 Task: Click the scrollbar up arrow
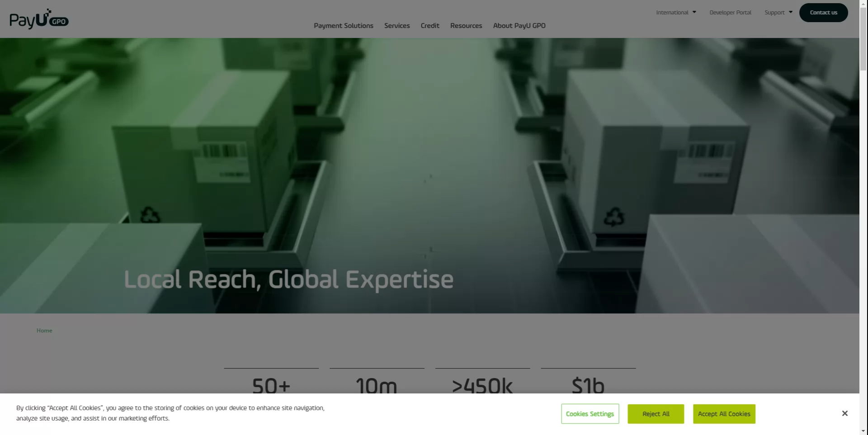[x=863, y=4]
